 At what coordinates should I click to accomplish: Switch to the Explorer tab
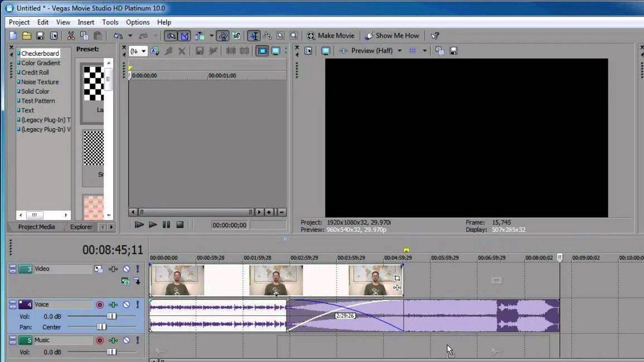pyautogui.click(x=80, y=227)
